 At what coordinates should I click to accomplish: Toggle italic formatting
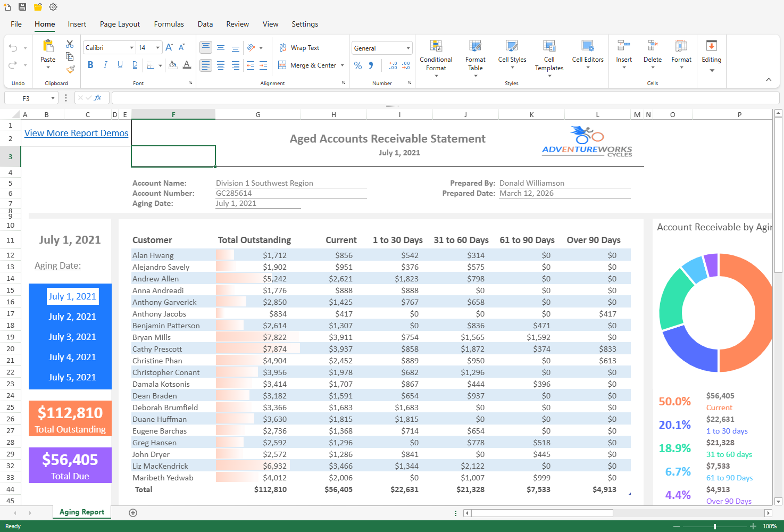click(x=105, y=65)
